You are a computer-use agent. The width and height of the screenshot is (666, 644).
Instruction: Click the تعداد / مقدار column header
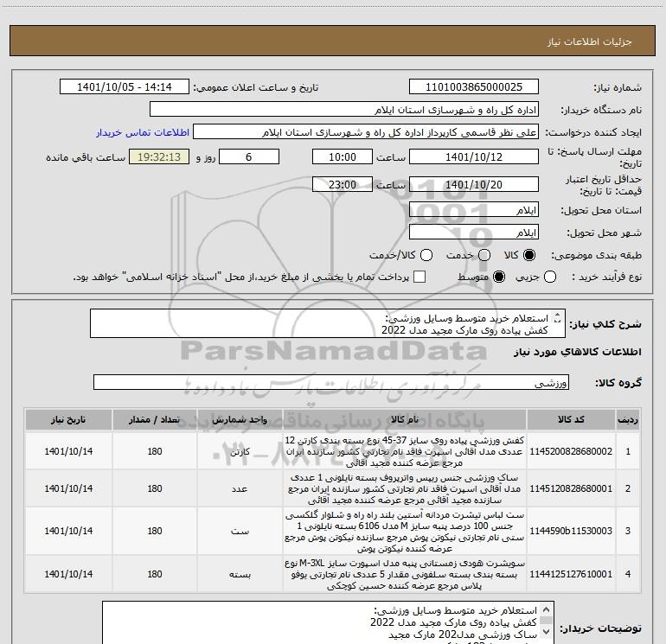(155, 420)
